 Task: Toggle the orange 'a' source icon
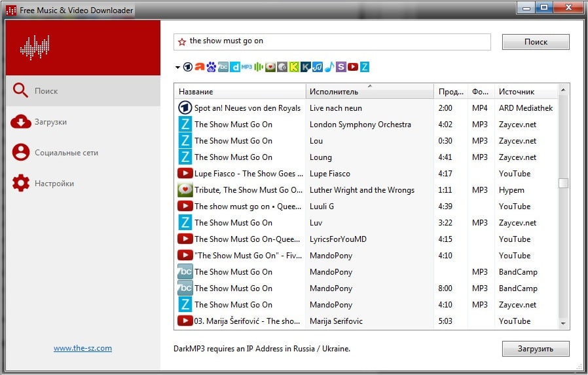[200, 67]
